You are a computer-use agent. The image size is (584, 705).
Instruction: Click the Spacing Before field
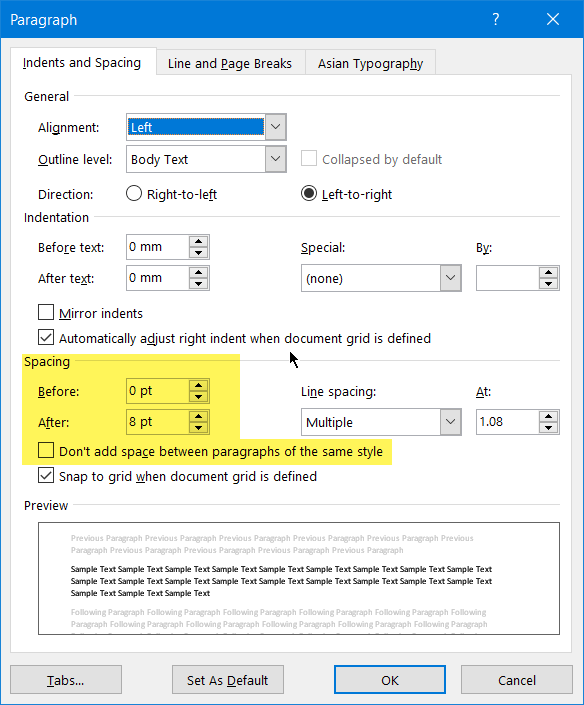(157, 391)
